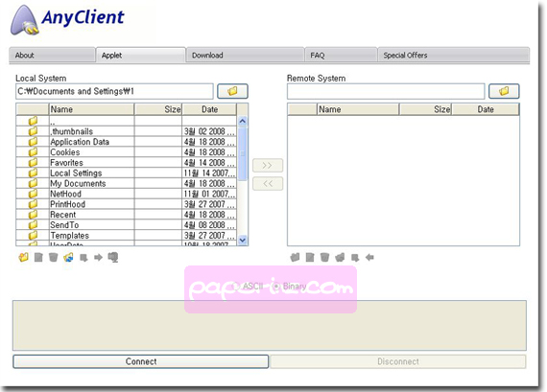The image size is (547, 392).
Task: Switch to the Applet tab
Action: 140,55
